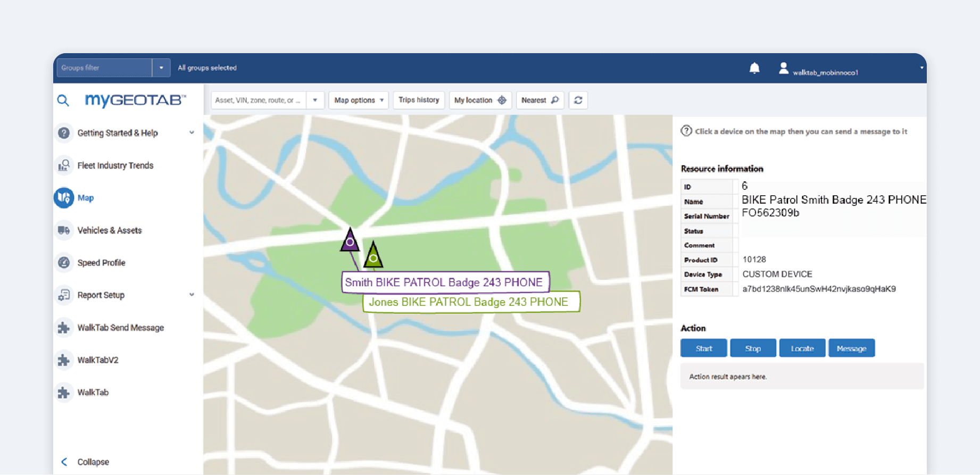The image size is (980, 475).
Task: Click the FCM Token value text
Action: coord(819,289)
